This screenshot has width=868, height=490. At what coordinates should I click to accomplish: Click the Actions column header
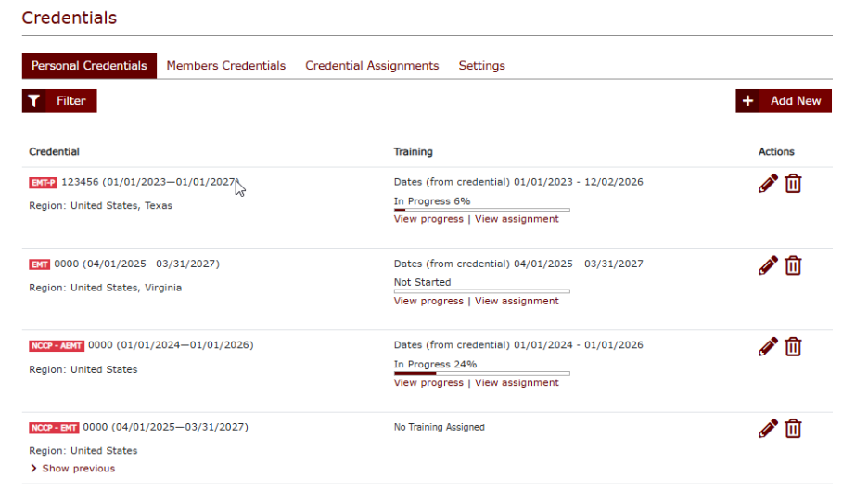pos(776,151)
